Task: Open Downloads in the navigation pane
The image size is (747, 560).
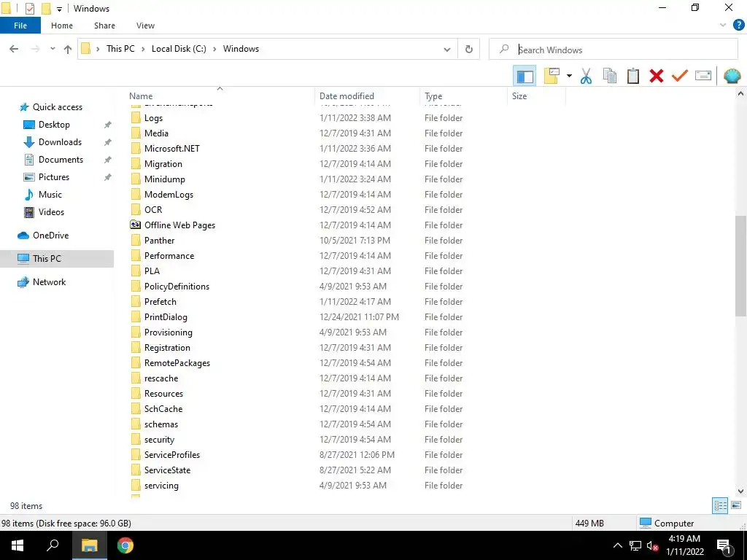Action: click(x=60, y=142)
